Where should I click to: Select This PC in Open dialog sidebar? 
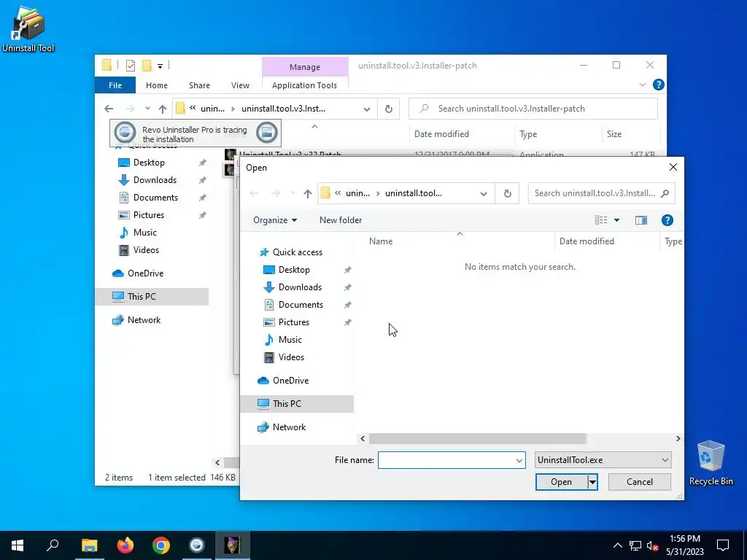pyautogui.click(x=297, y=404)
